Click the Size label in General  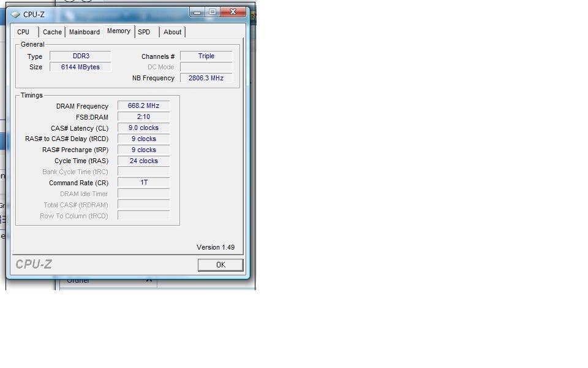coord(36,67)
